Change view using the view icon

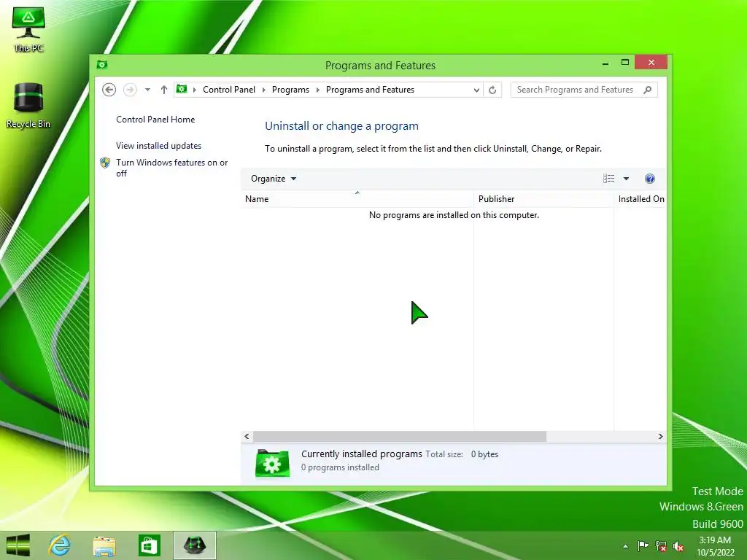click(608, 179)
